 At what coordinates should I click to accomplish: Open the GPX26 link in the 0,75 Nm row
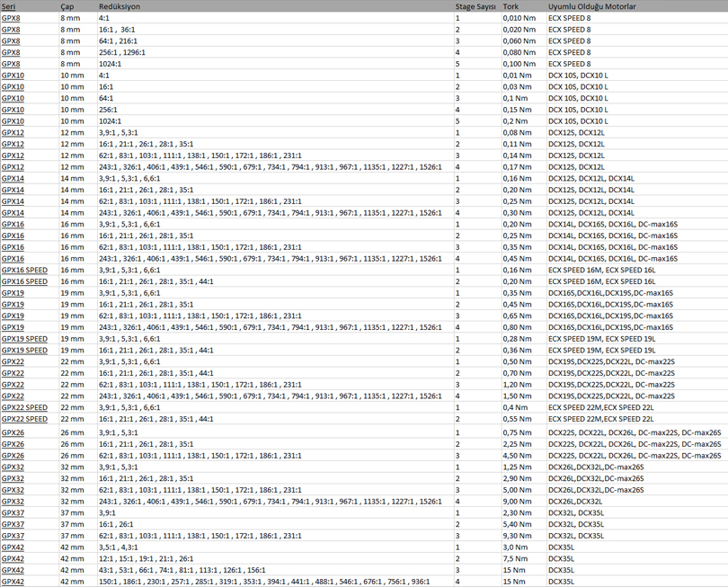pyautogui.click(x=13, y=432)
